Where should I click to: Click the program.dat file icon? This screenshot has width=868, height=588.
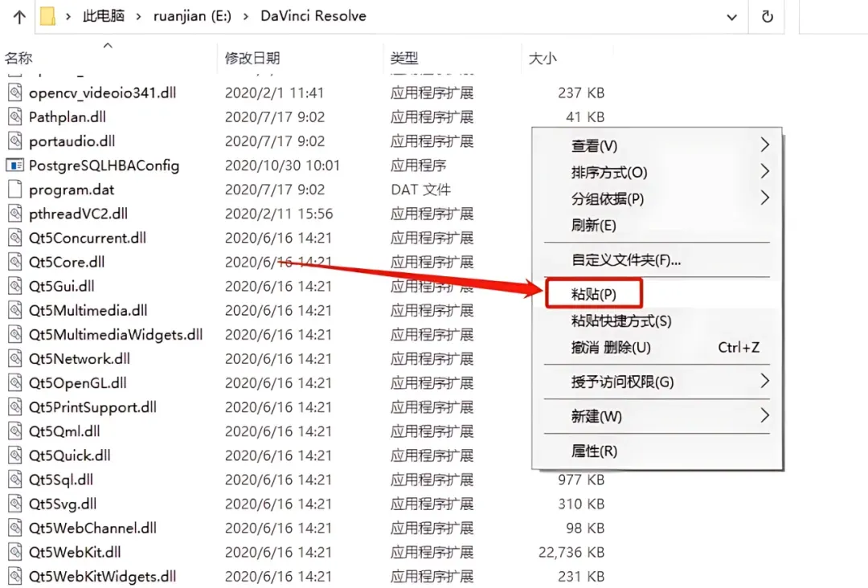[15, 190]
